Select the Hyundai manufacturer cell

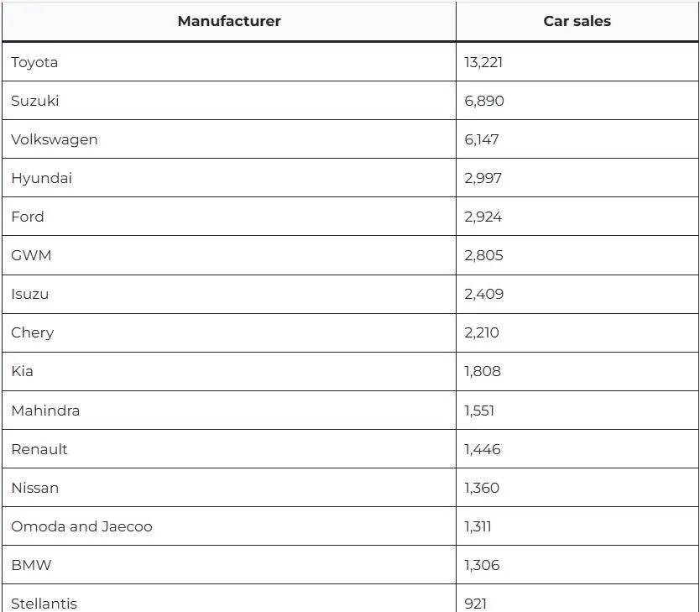pos(41,178)
